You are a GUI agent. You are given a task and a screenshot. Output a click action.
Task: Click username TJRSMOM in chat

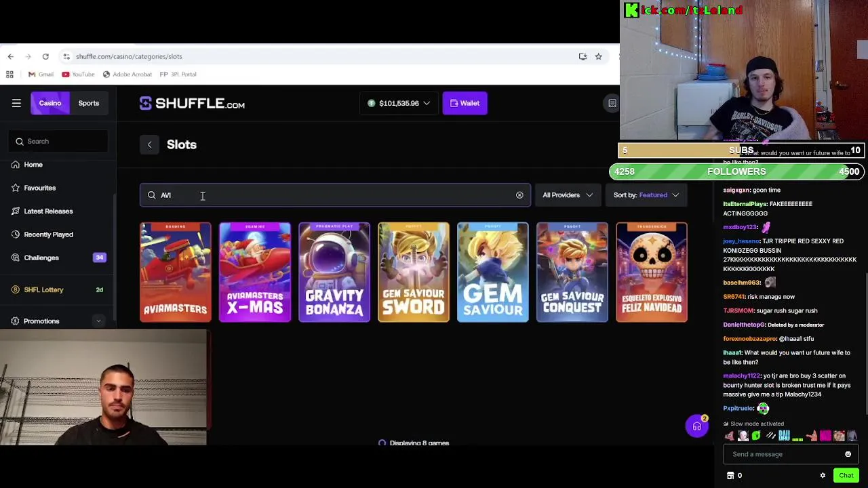point(738,310)
